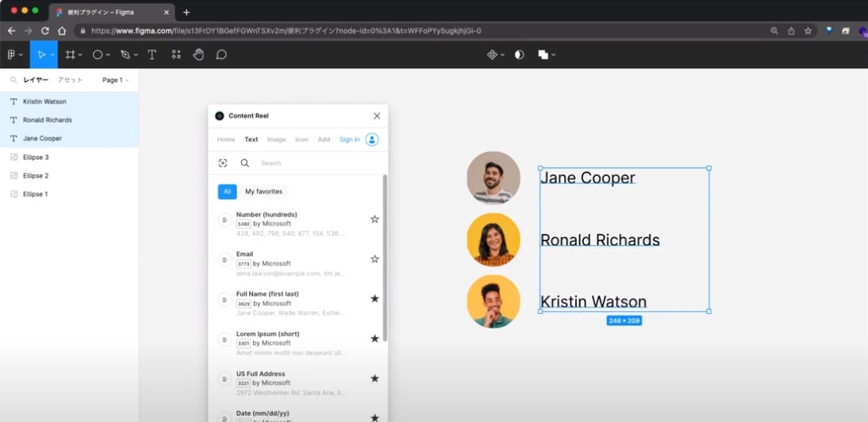
Task: Click the Content Reel user avatar icon
Action: [372, 139]
